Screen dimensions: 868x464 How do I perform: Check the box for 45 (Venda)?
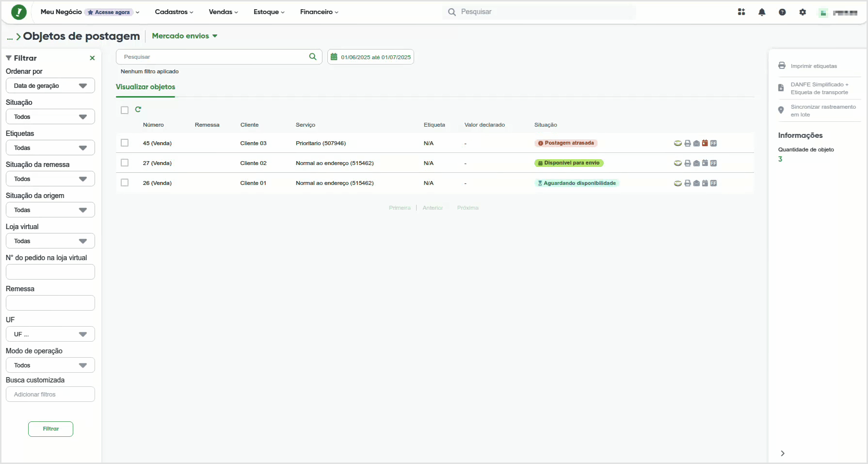[125, 143]
